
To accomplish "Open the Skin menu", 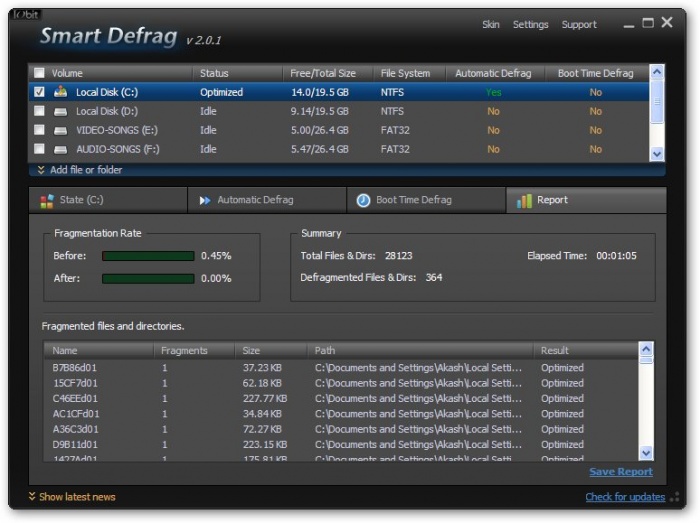I will pyautogui.click(x=491, y=25).
